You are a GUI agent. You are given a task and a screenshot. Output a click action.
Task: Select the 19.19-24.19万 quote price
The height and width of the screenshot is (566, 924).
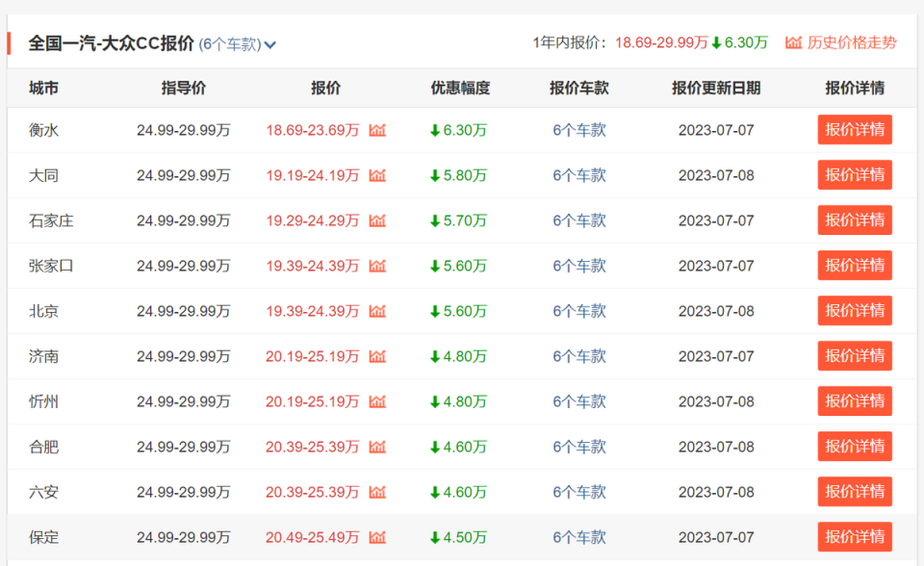[x=312, y=176]
